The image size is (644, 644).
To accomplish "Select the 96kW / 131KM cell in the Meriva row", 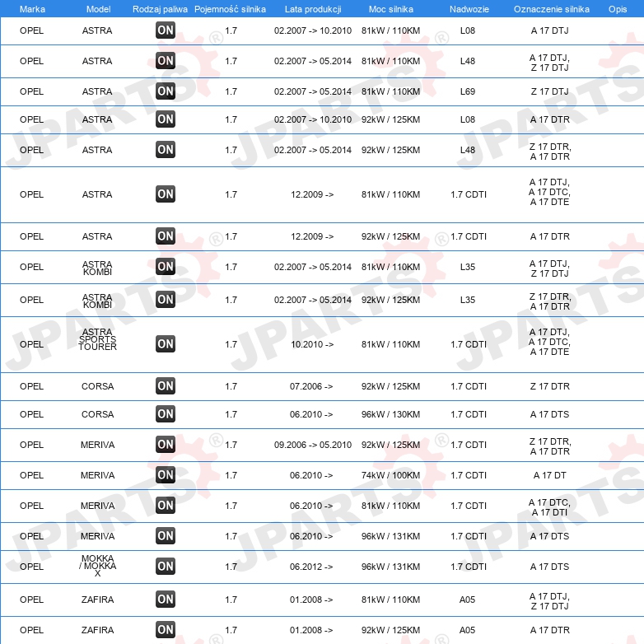I will (x=390, y=536).
